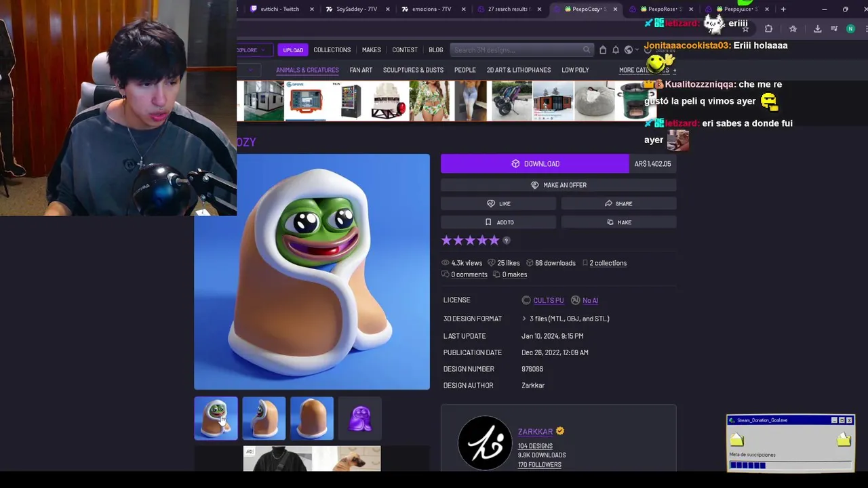The image size is (868, 488).
Task: Click the purple Download button
Action: tap(534, 163)
